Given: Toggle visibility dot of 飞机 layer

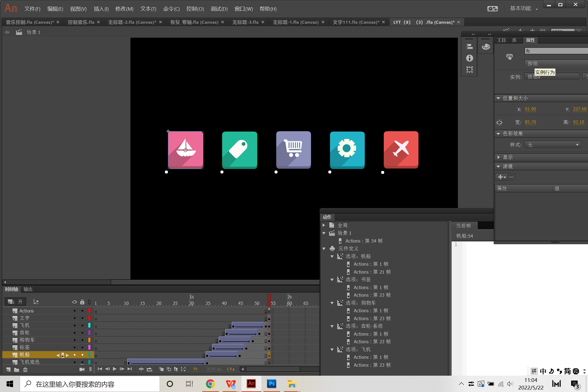Looking at the screenshot, I should tap(74, 325).
